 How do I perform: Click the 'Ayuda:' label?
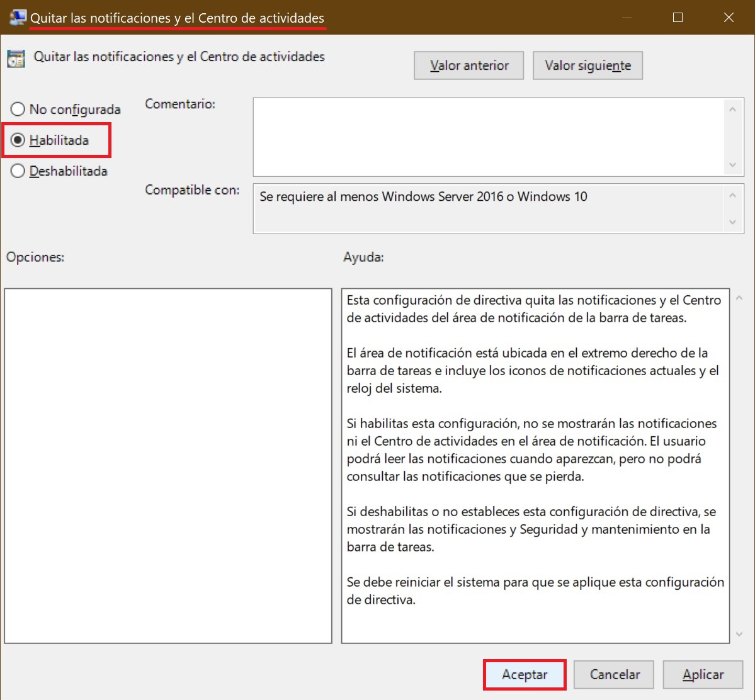pyautogui.click(x=363, y=257)
